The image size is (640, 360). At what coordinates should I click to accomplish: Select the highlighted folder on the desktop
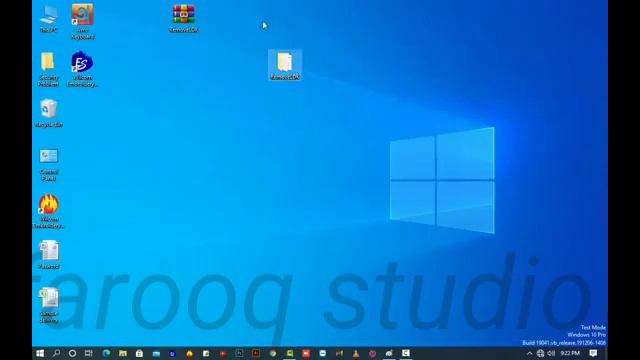coord(285,65)
